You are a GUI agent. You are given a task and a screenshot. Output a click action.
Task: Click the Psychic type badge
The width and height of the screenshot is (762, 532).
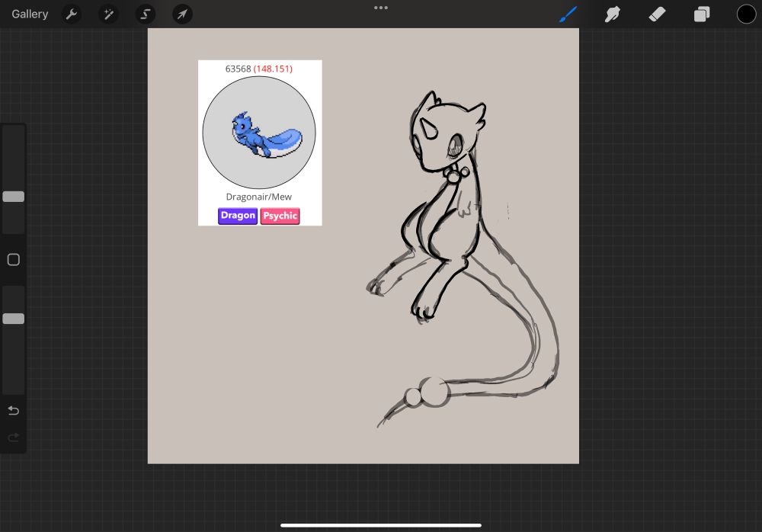280,216
